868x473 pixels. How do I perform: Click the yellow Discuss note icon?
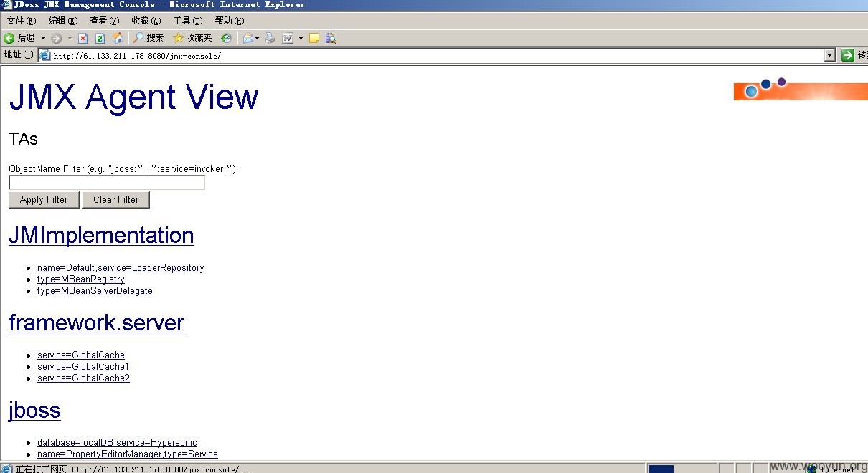314,38
